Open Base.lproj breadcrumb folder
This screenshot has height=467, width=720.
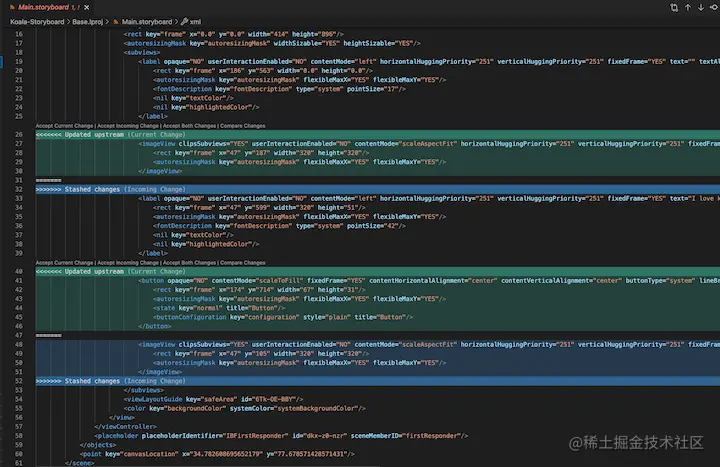pos(87,22)
